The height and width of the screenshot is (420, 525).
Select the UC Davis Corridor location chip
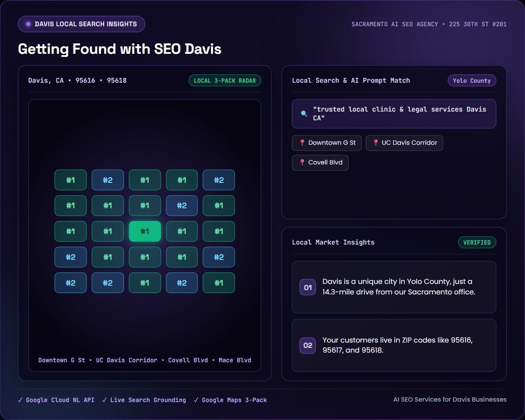(x=404, y=143)
